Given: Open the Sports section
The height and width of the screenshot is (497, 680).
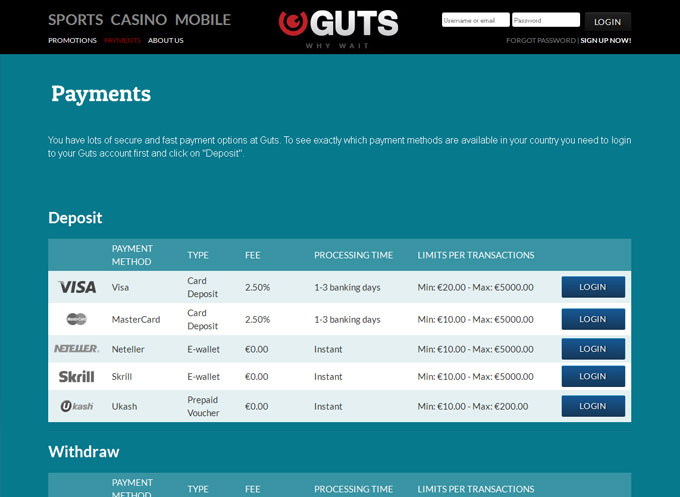Looking at the screenshot, I should tap(75, 20).
